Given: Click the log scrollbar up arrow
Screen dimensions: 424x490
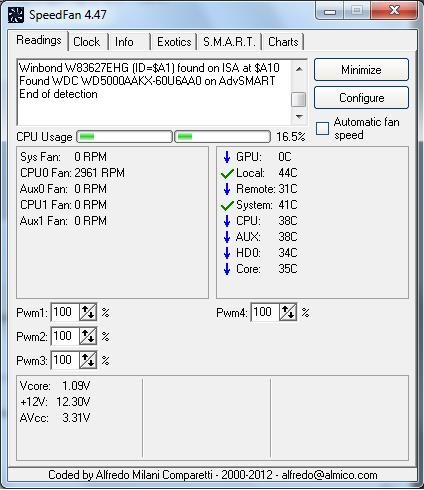Looking at the screenshot, I should tap(299, 69).
